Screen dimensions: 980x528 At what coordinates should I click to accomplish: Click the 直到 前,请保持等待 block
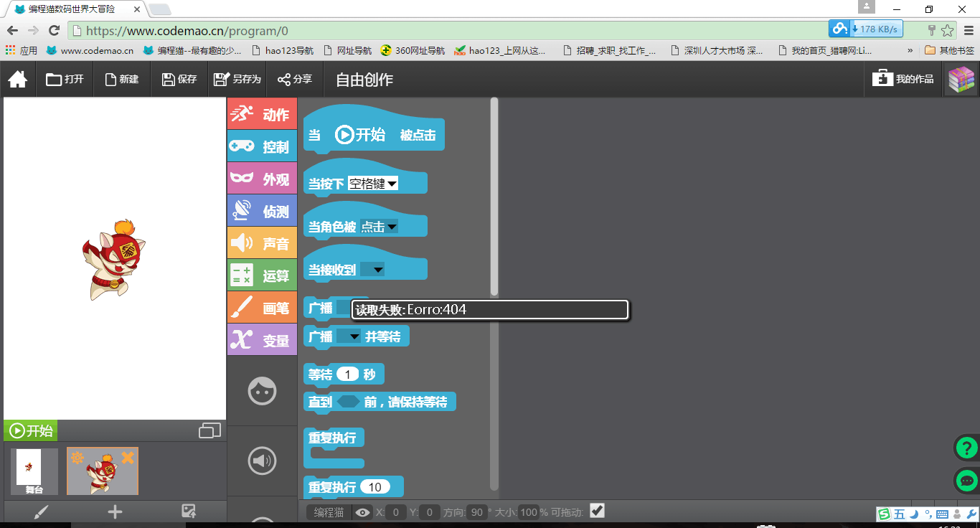(380, 402)
